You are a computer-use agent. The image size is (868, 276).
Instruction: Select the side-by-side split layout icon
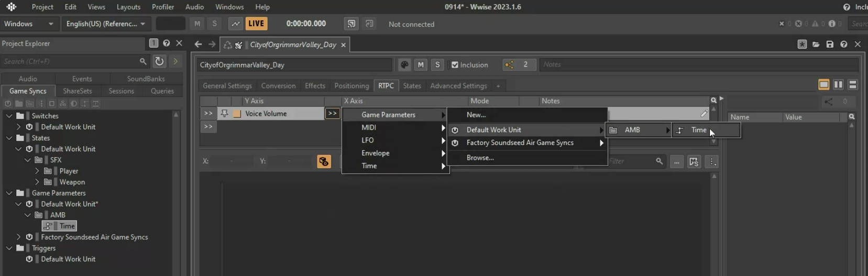tap(838, 84)
